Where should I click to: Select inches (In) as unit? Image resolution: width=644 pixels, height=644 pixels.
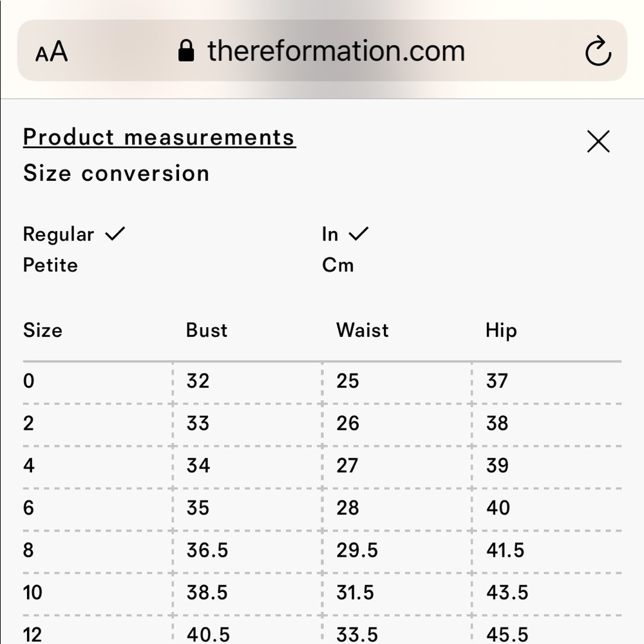330,234
